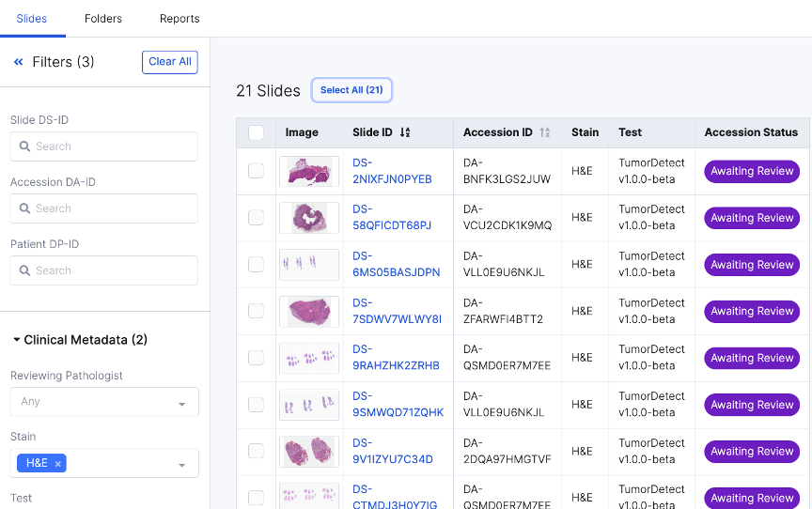Select checkbox for slide DS-7SDWV7WLWY8I
This screenshot has height=509, width=812.
256,311
